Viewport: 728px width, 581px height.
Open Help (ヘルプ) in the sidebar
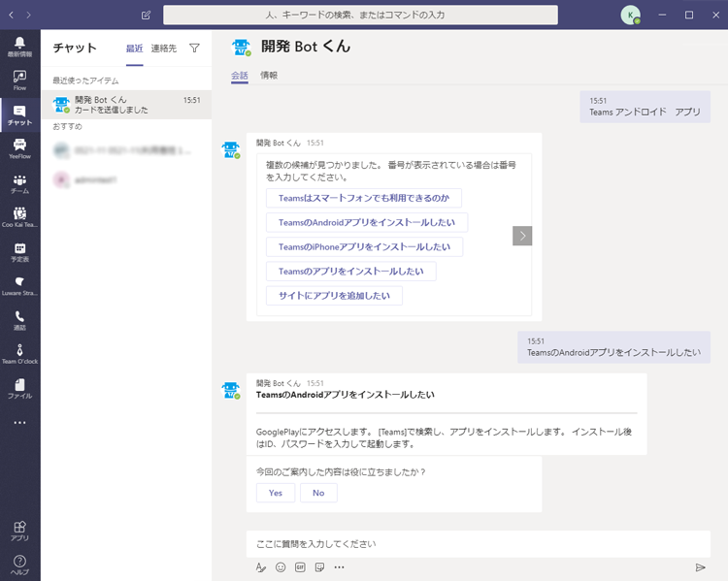coord(19,565)
